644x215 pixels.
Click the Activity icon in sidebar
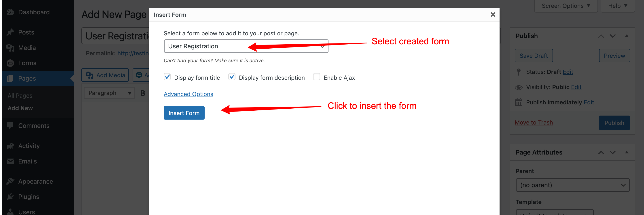pyautogui.click(x=10, y=146)
